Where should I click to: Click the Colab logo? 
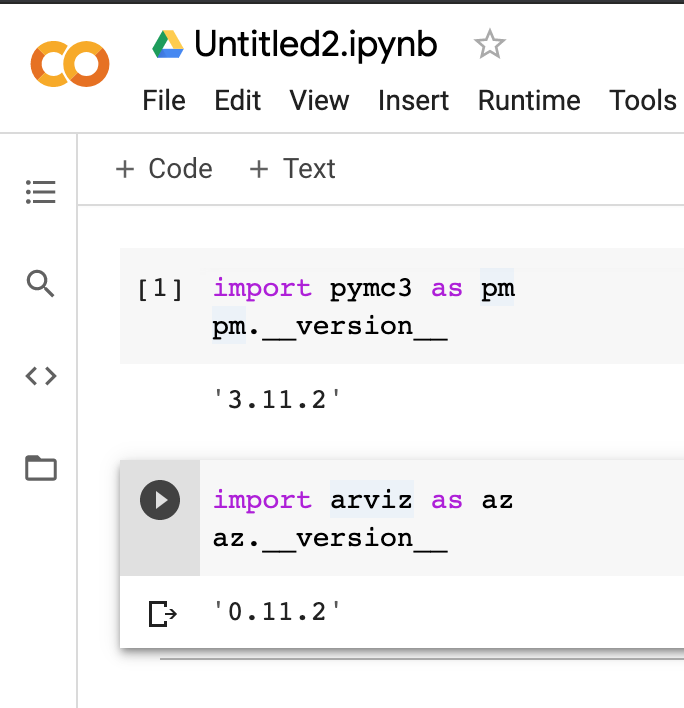point(70,64)
